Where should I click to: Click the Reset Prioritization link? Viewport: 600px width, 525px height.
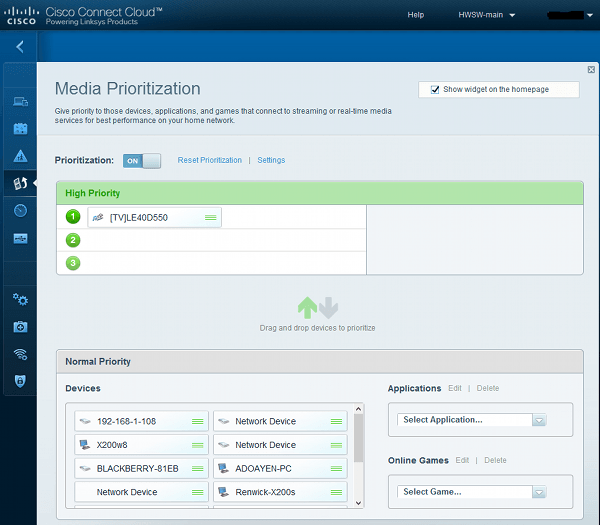pos(209,160)
